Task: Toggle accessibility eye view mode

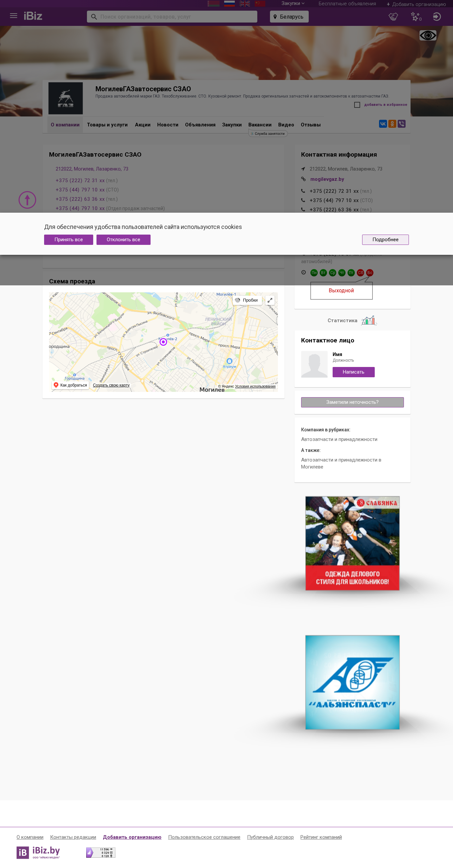Action: click(x=428, y=36)
